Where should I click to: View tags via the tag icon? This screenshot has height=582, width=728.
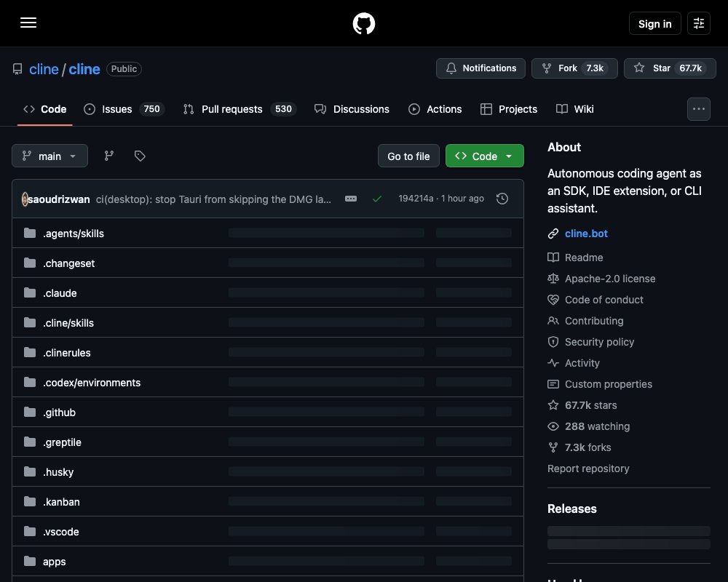140,156
